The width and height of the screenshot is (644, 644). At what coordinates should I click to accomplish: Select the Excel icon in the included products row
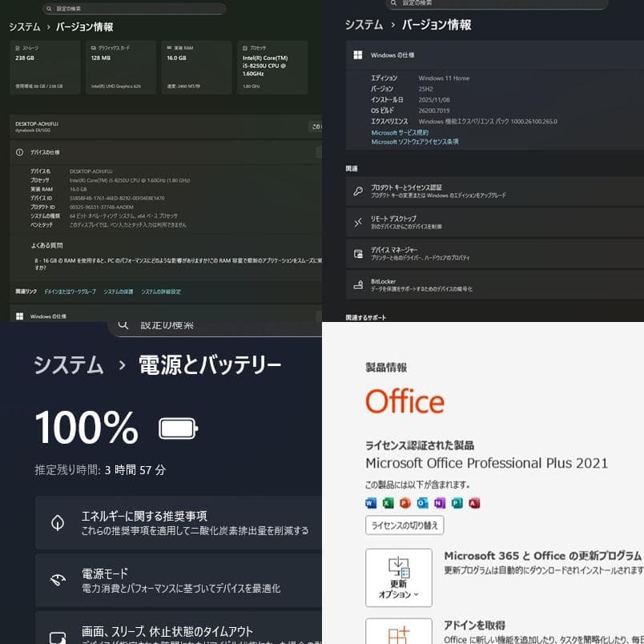388,502
